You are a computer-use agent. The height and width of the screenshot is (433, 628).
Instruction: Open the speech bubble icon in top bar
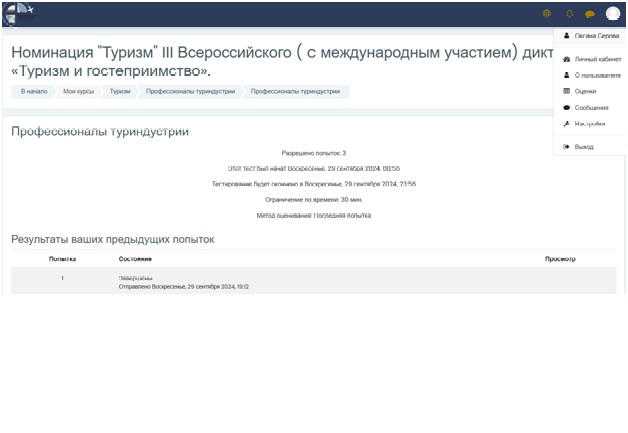pos(590,14)
